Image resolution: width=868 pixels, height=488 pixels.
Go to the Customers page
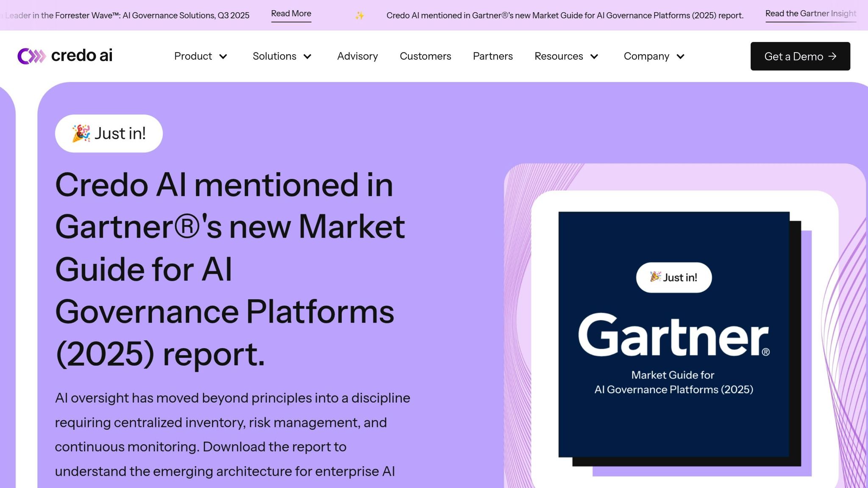pyautogui.click(x=425, y=56)
